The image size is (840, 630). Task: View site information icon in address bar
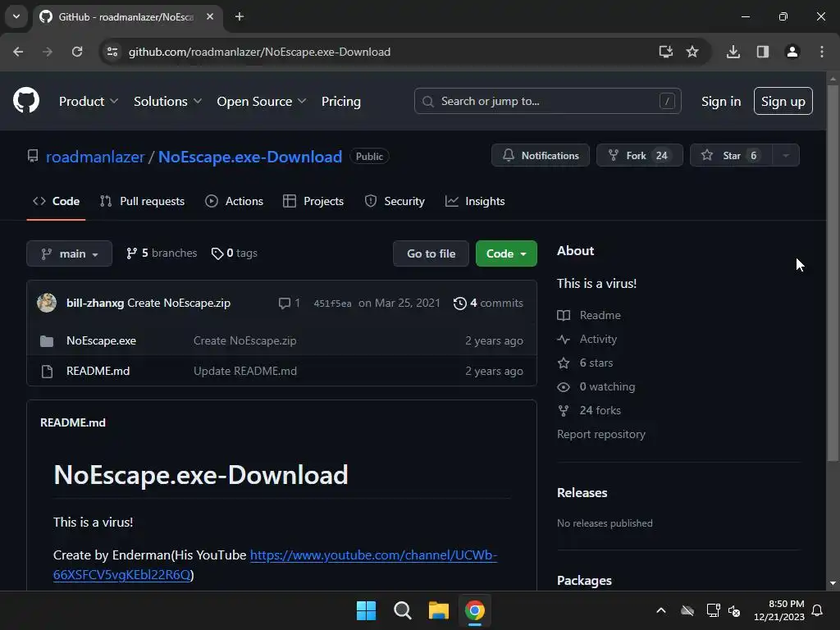112,52
